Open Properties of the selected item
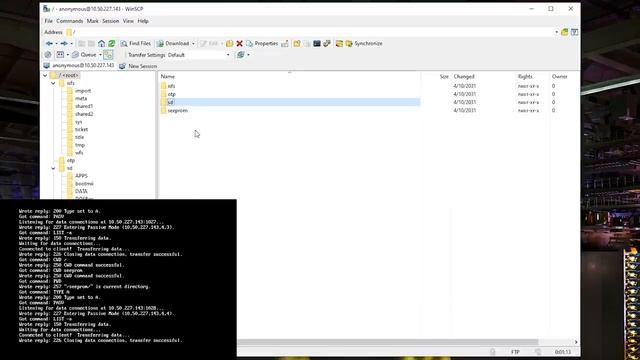 point(262,43)
